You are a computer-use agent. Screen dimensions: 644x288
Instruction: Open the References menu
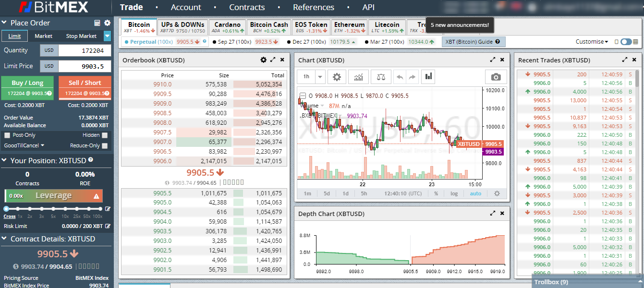314,7
